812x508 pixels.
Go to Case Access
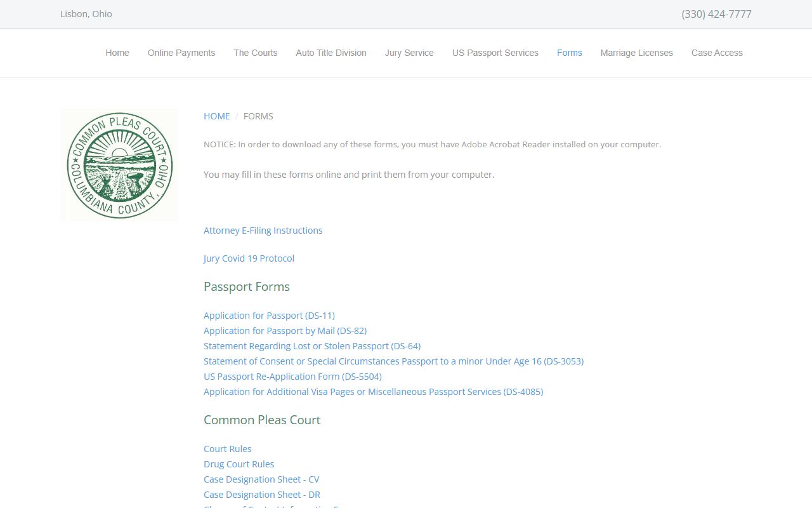(x=717, y=53)
